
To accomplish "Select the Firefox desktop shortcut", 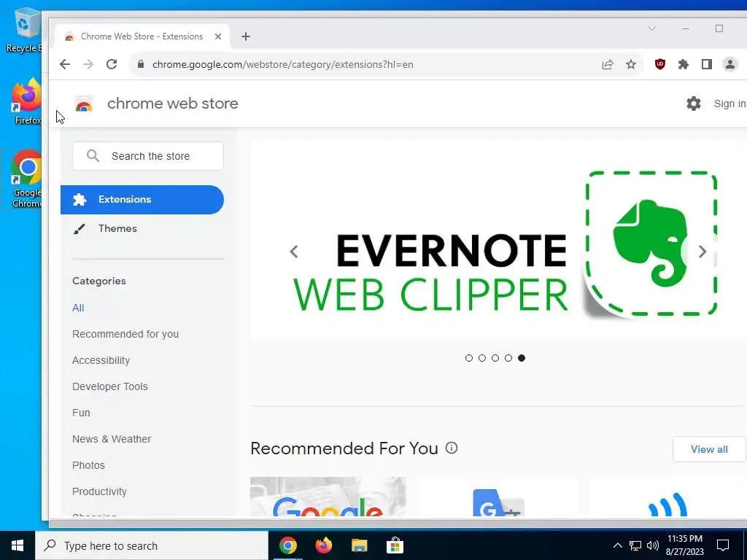I will (26, 102).
